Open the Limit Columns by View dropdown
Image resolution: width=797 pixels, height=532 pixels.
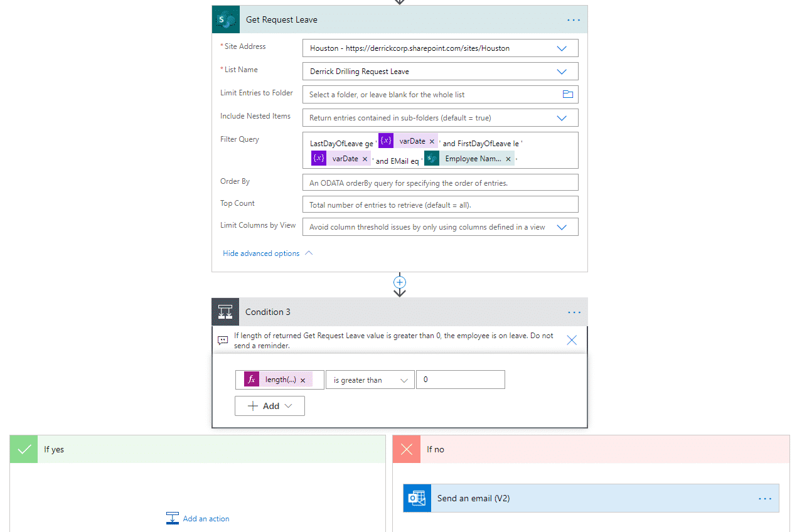coord(562,226)
